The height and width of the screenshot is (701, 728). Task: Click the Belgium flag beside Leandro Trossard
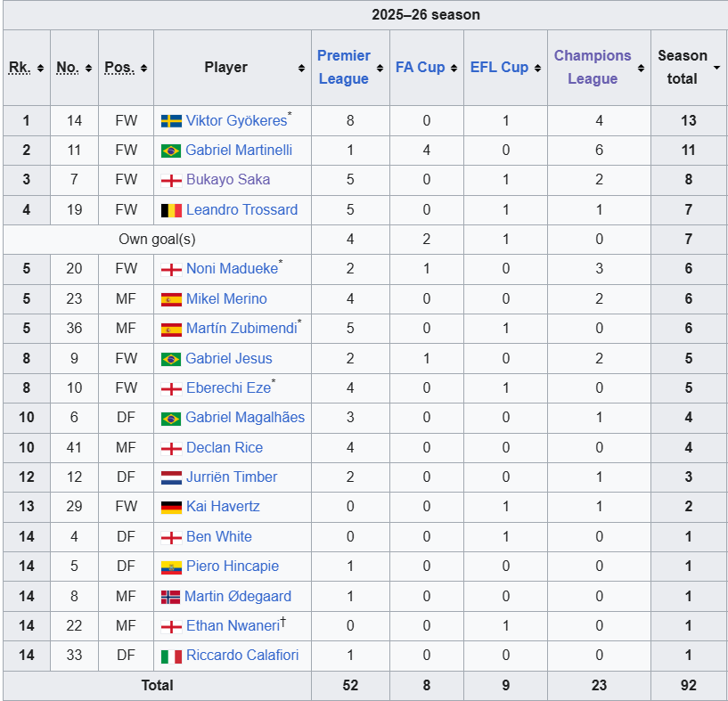click(x=171, y=210)
